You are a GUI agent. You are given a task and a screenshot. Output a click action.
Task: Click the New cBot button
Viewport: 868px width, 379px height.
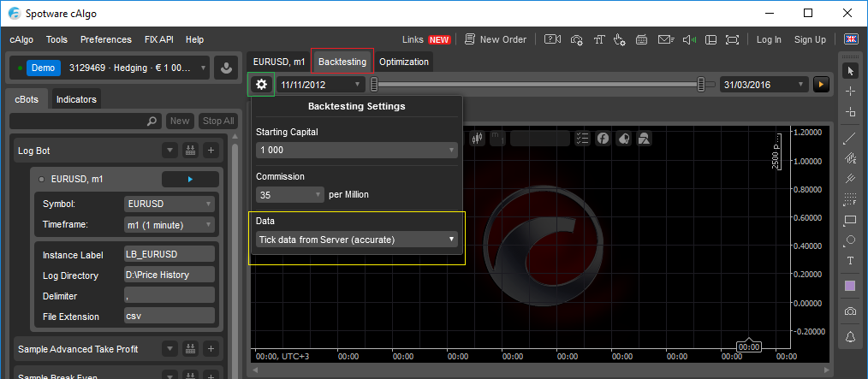(x=180, y=121)
